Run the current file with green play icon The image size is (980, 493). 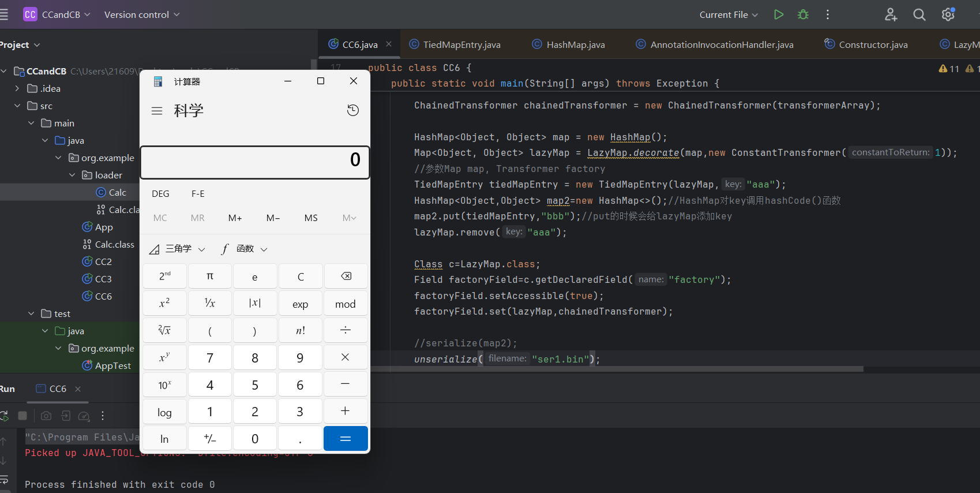tap(779, 14)
